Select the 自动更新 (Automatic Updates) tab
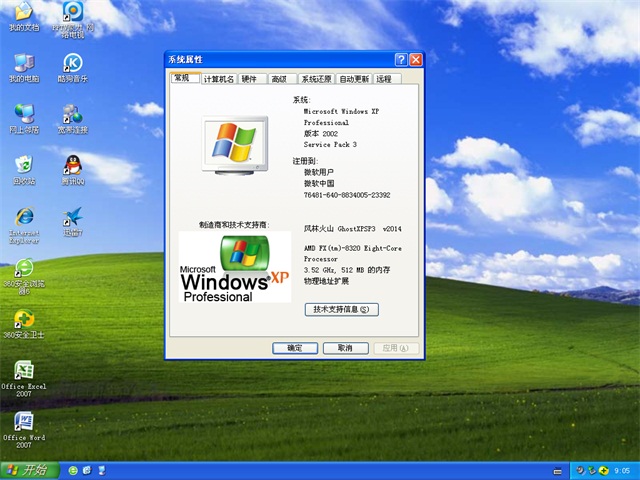Viewport: 640px width, 480px height. coord(354,79)
